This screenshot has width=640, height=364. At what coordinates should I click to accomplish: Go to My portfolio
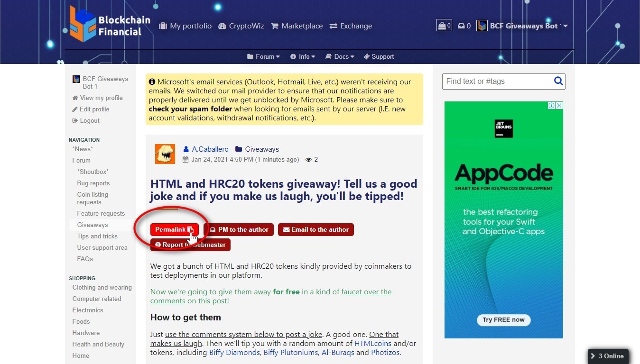coord(185,26)
